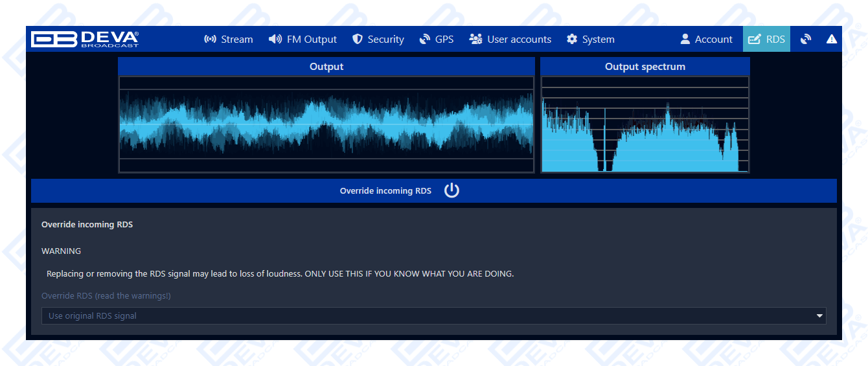Click the Security shield icon

click(x=357, y=40)
